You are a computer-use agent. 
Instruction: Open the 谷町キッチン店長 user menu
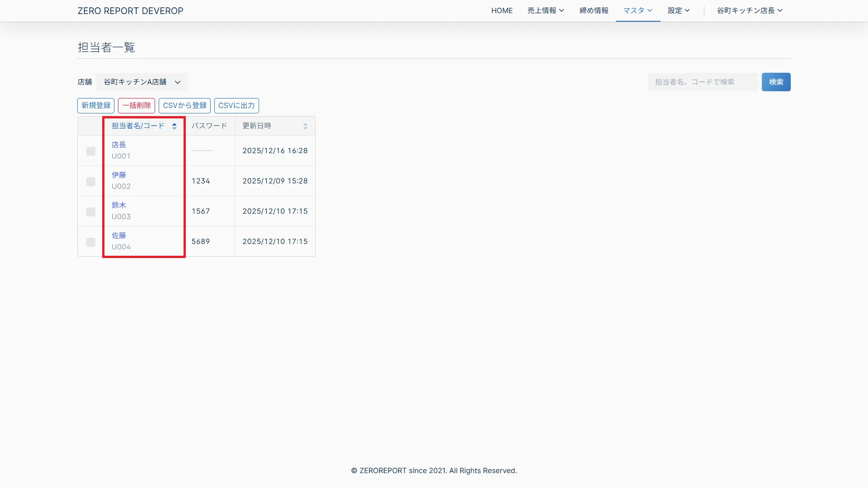pyautogui.click(x=749, y=10)
